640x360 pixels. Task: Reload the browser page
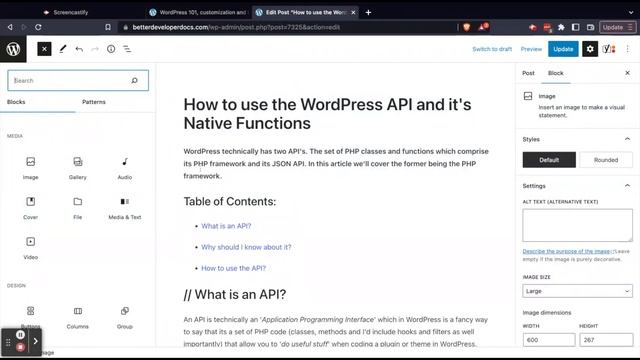tap(38, 27)
